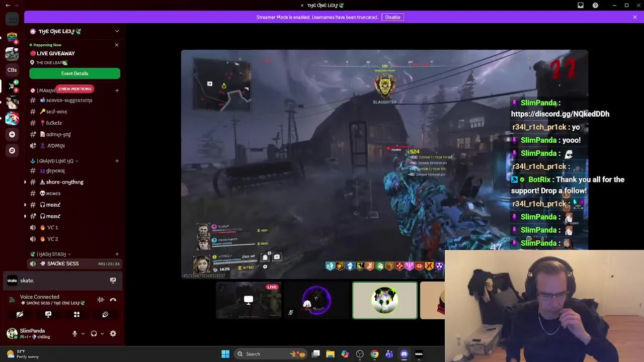Jump to 2 NEW MENTIONS pill
This screenshot has height=362, width=644.
(74, 89)
